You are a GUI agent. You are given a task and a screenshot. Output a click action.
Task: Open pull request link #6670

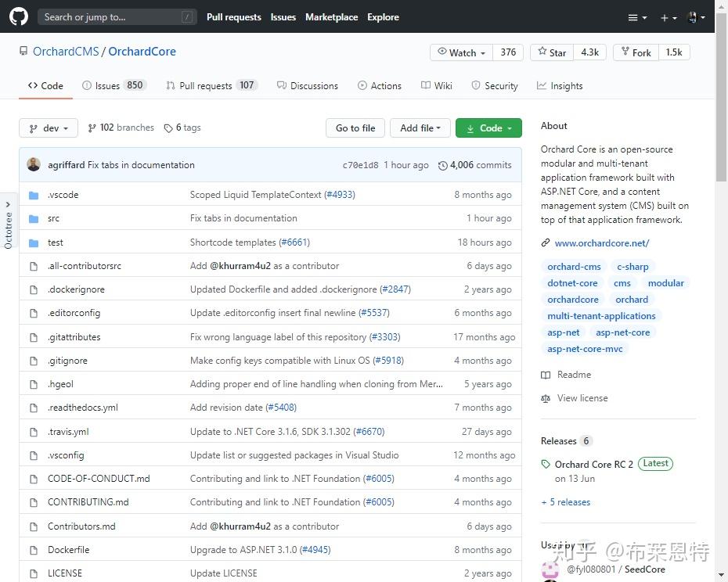[369, 432]
